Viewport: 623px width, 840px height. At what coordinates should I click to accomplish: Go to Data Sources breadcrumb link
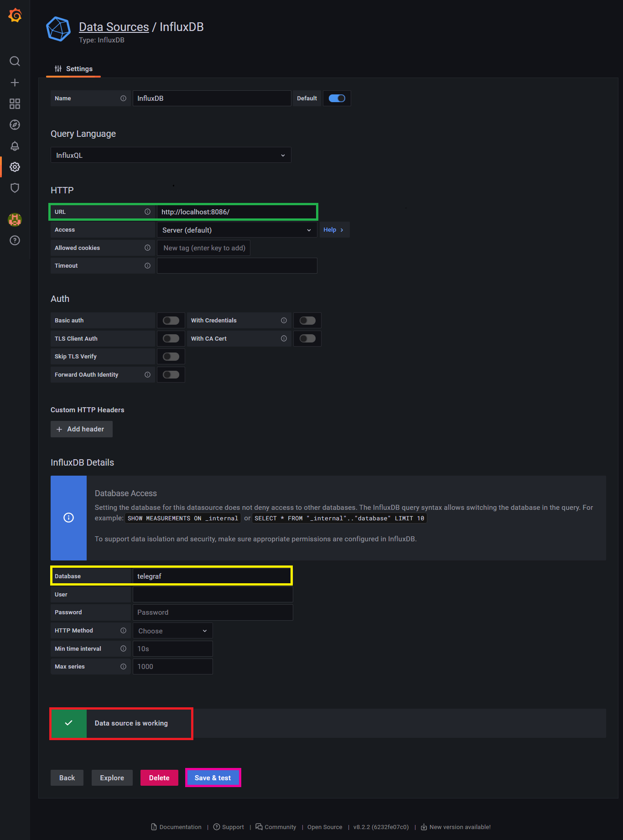point(114,27)
